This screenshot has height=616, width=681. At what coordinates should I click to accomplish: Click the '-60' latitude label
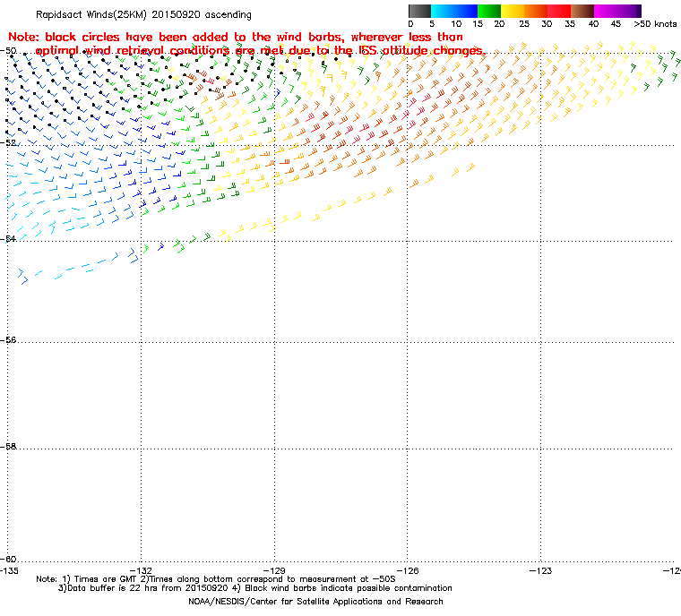(x=8, y=559)
